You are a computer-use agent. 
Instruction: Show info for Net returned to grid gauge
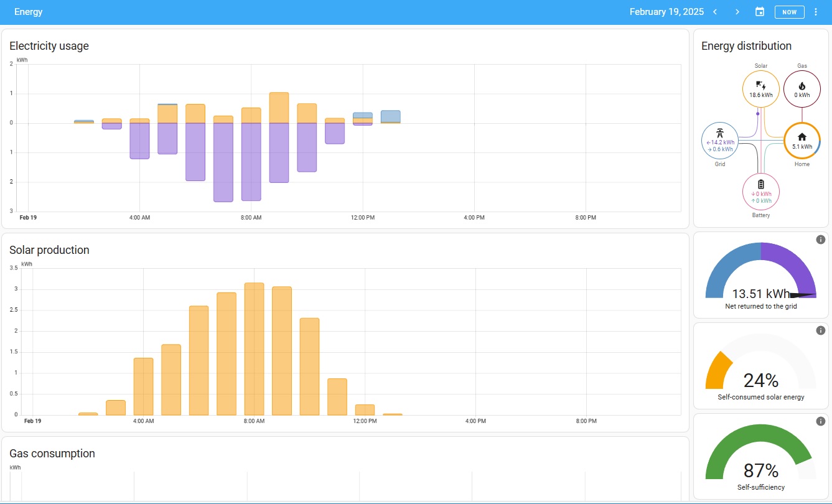coord(820,240)
